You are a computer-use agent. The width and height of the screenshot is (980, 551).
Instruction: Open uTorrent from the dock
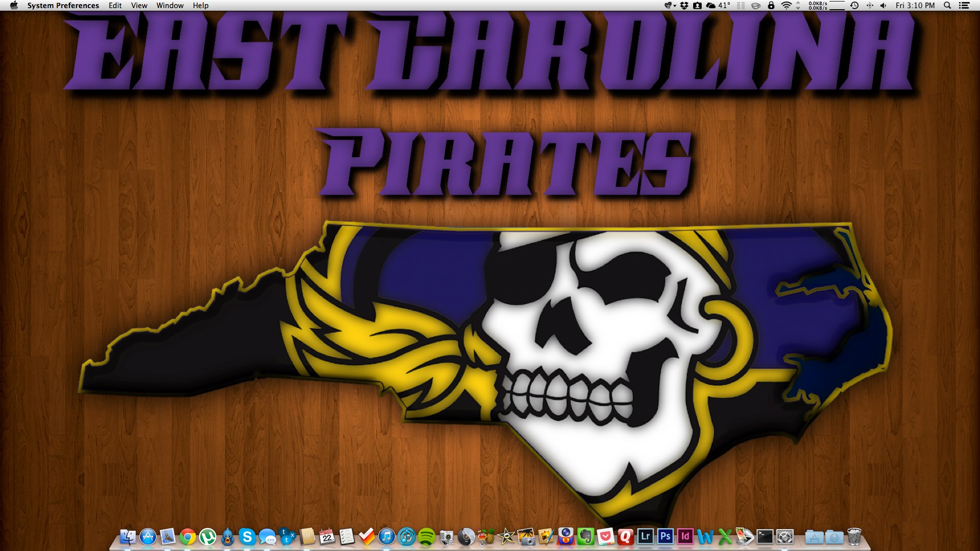(208, 537)
